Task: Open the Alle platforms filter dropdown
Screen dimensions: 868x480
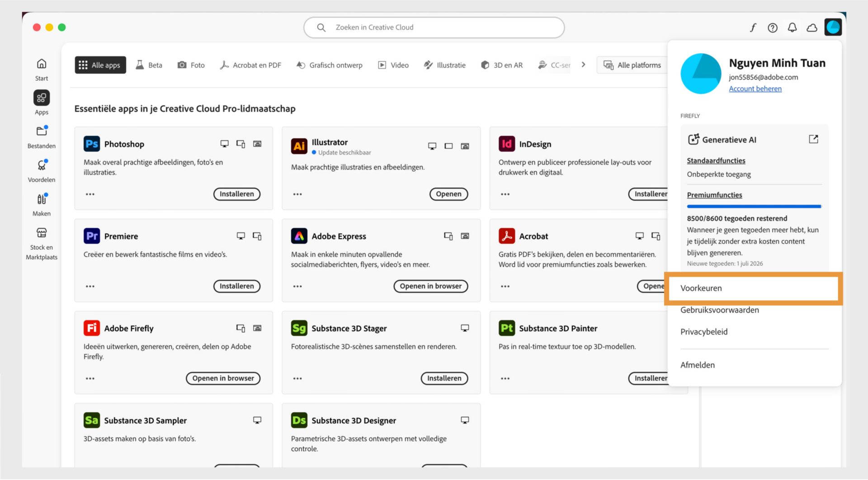Action: point(632,65)
